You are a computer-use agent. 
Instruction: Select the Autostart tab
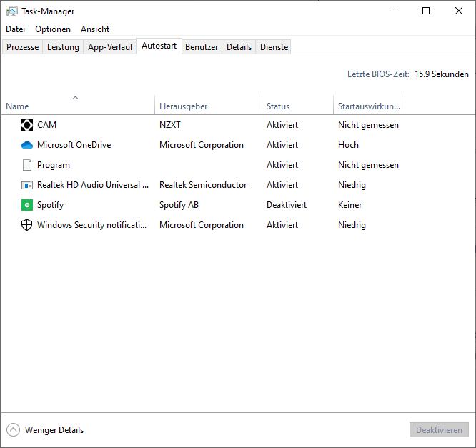(x=159, y=46)
